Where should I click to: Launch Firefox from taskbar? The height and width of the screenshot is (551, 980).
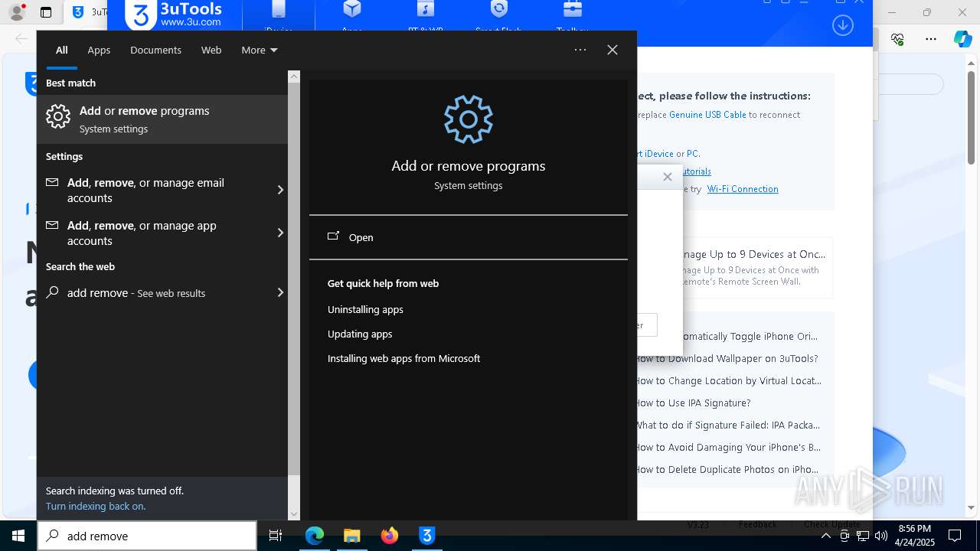(x=390, y=536)
